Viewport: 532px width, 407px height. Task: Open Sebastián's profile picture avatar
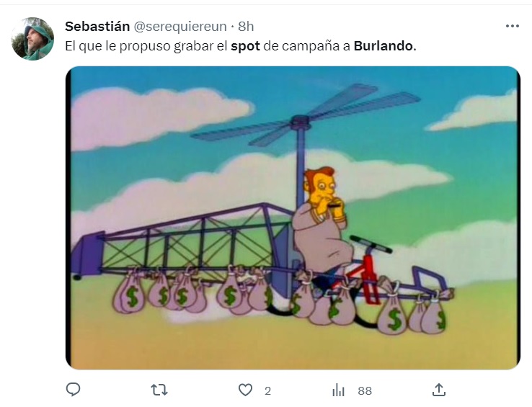32,39
